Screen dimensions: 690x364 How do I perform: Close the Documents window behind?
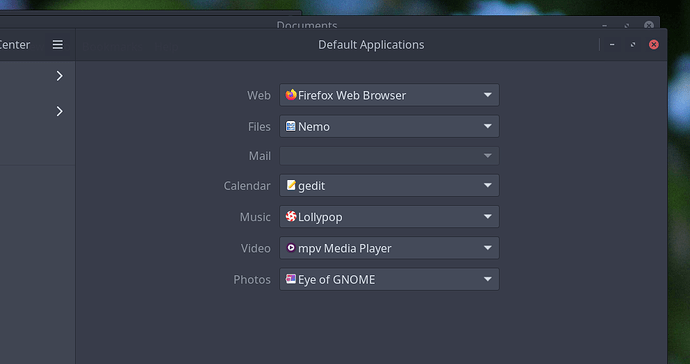[649, 26]
